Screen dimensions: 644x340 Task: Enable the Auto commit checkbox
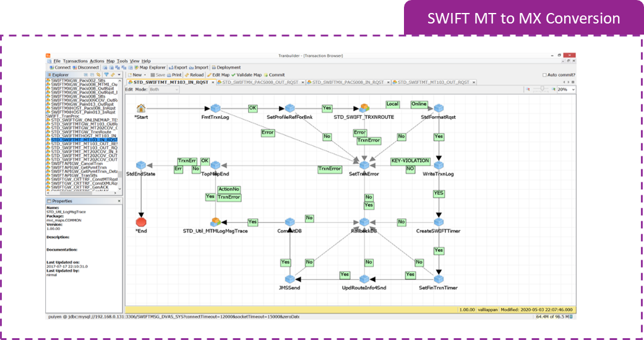544,75
